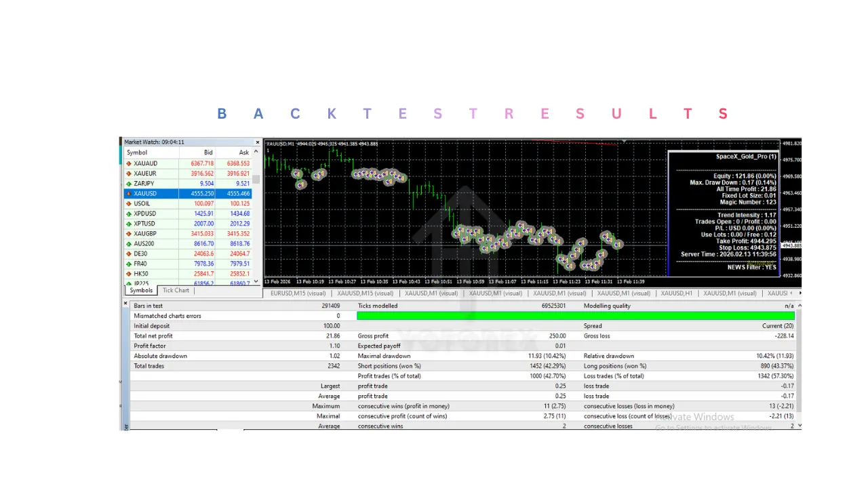Click the Gross loss value -228.14

[784, 336]
